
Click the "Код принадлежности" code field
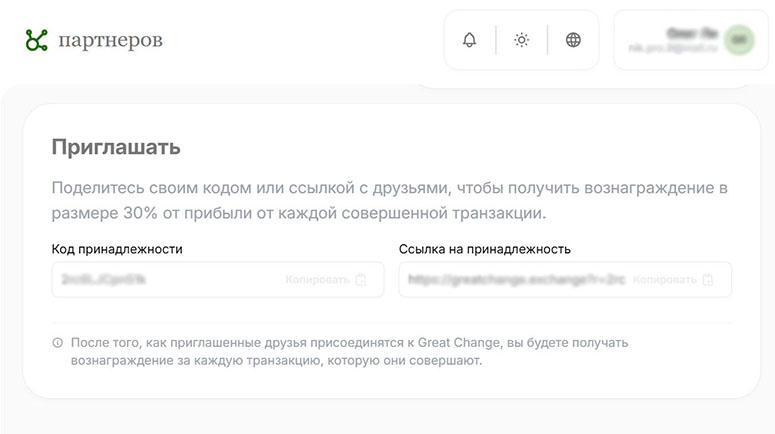tap(160, 280)
